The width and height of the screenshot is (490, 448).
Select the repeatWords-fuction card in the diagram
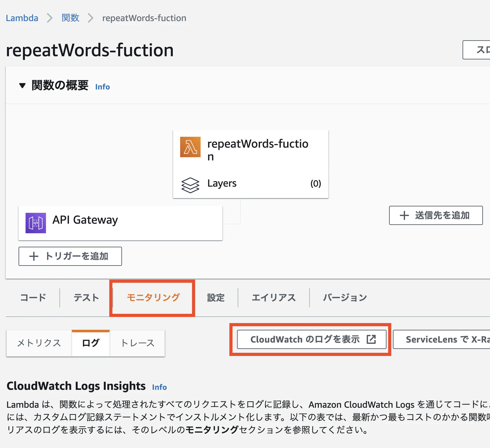pos(251,164)
